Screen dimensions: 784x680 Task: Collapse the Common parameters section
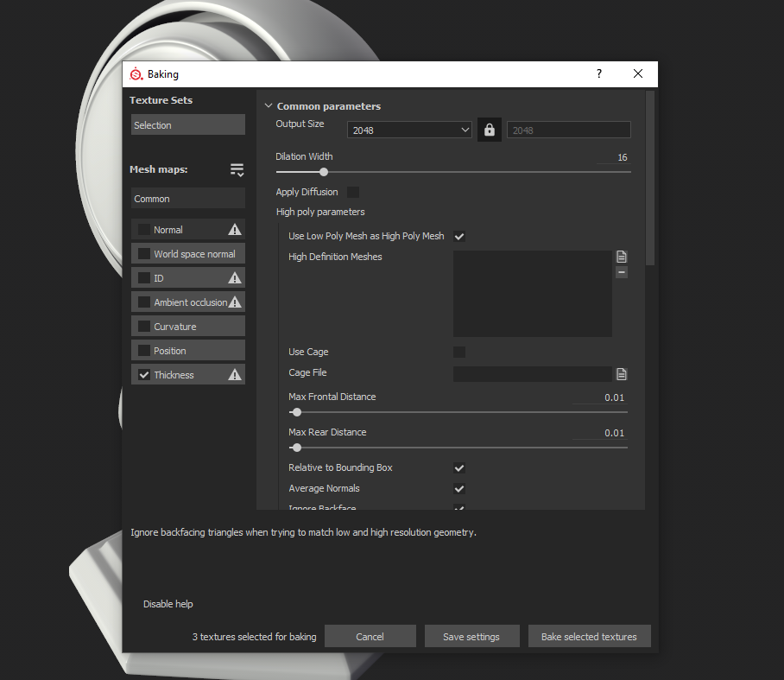coord(269,106)
